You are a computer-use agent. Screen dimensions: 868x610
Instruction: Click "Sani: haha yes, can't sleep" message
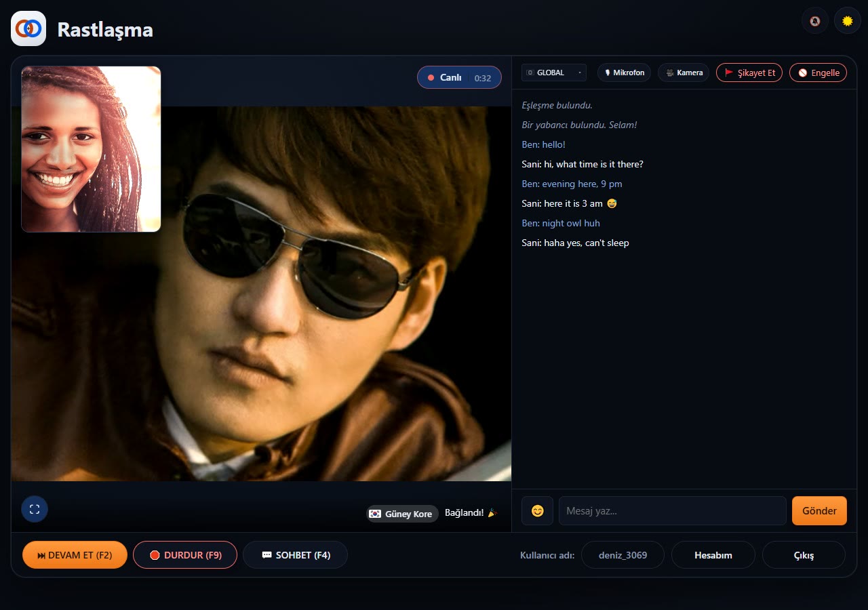click(x=575, y=243)
